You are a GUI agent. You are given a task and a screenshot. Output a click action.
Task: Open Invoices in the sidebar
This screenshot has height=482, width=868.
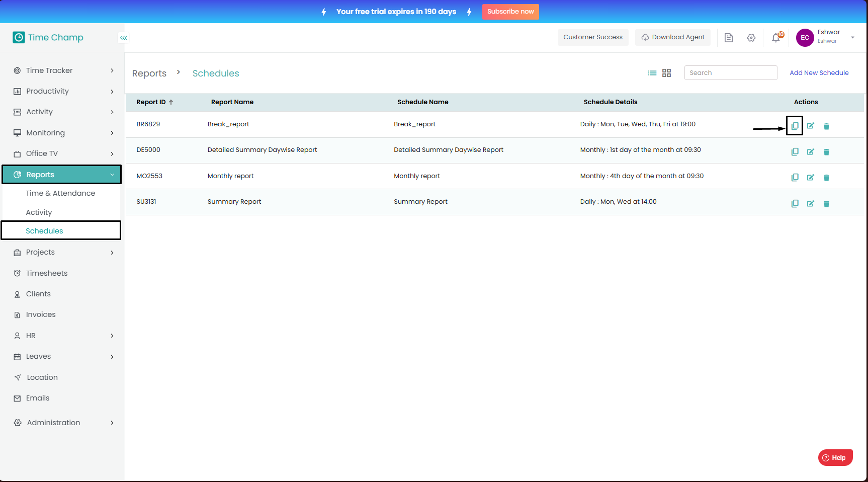[41, 314]
